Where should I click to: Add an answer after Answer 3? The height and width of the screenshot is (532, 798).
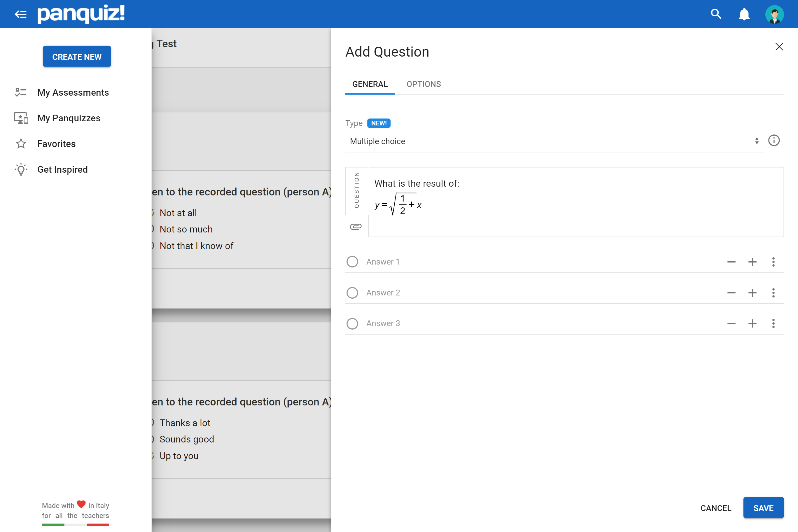(x=752, y=323)
